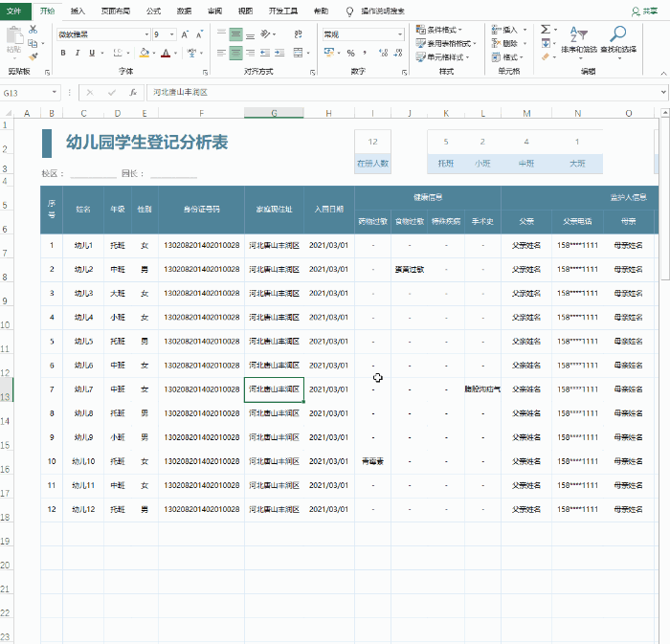Click the vertical scrollbar thumb

(x=665, y=199)
